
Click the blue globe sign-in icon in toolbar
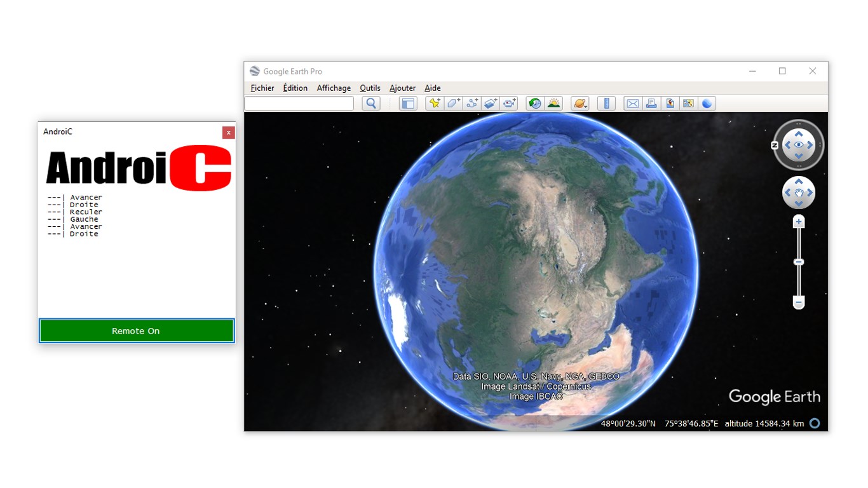707,103
